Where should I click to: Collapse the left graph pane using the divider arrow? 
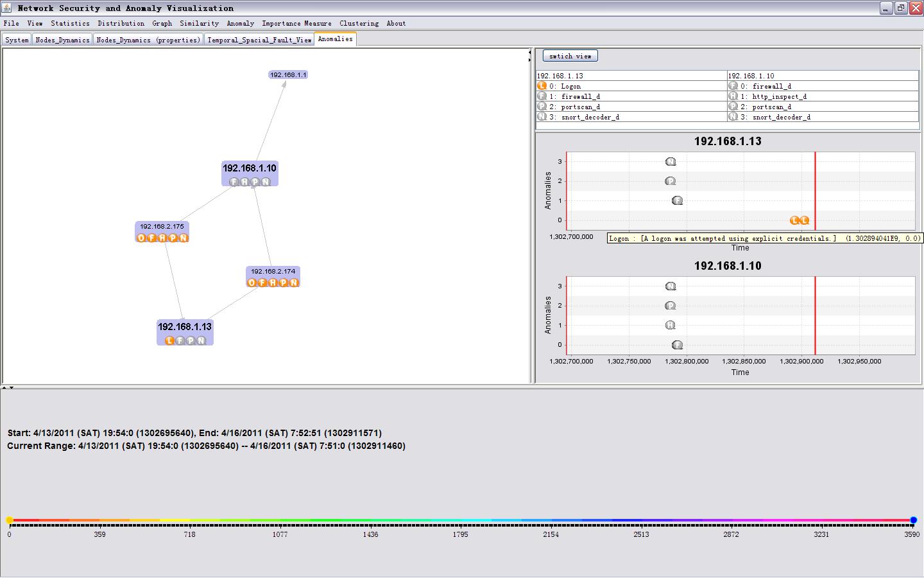[530, 52]
